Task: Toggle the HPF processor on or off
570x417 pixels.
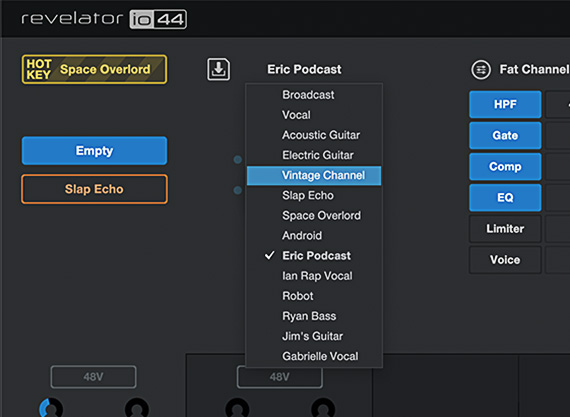Action: [505, 104]
